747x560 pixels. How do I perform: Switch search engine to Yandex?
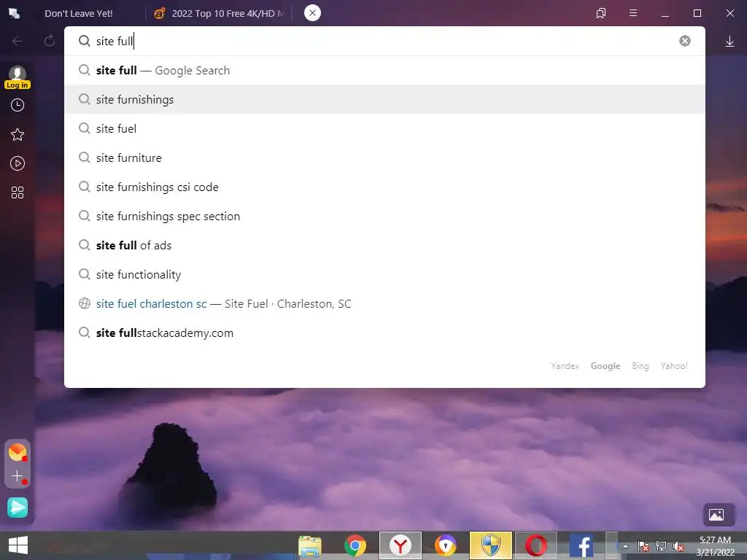coord(565,366)
